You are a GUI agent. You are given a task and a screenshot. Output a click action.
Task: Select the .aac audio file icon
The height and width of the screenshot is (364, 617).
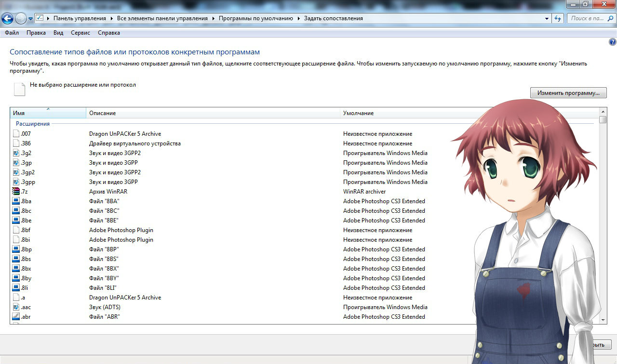16,307
